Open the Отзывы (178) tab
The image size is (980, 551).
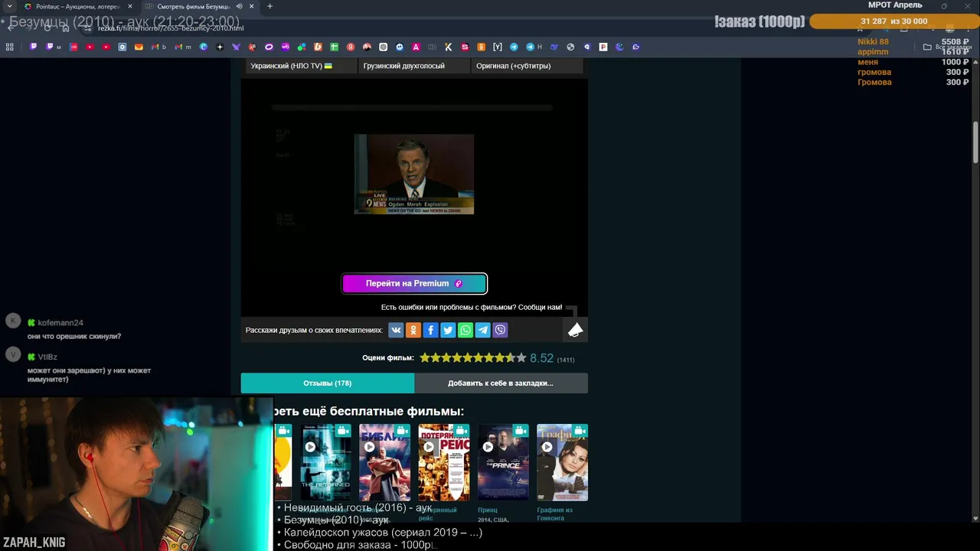click(328, 383)
